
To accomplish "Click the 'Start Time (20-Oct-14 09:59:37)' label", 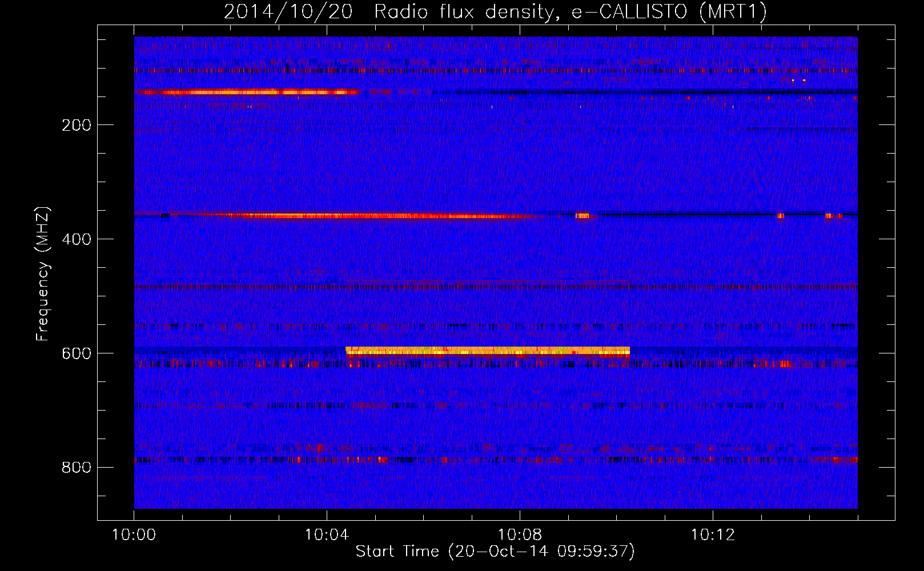I will coord(495,552).
